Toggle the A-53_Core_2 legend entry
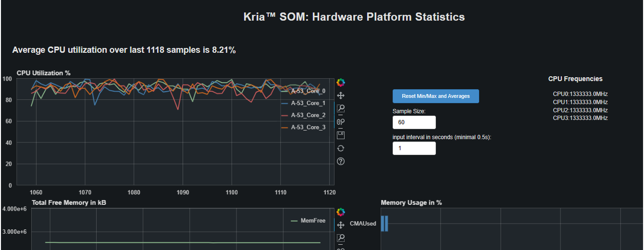The height and width of the screenshot is (250, 644). pyautogui.click(x=303, y=115)
